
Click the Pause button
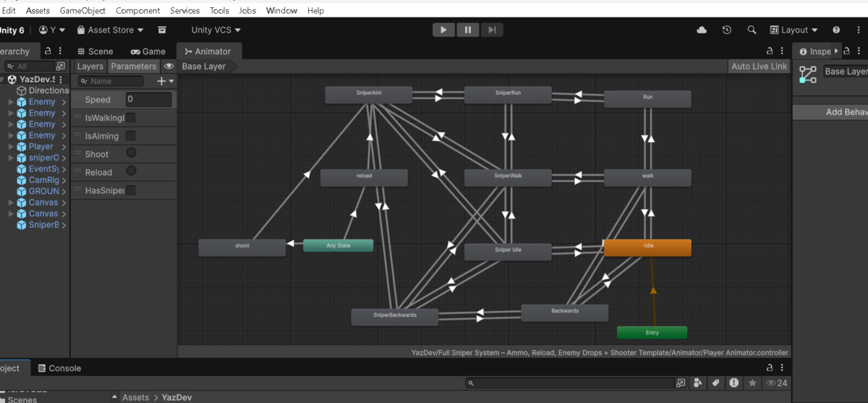(468, 30)
